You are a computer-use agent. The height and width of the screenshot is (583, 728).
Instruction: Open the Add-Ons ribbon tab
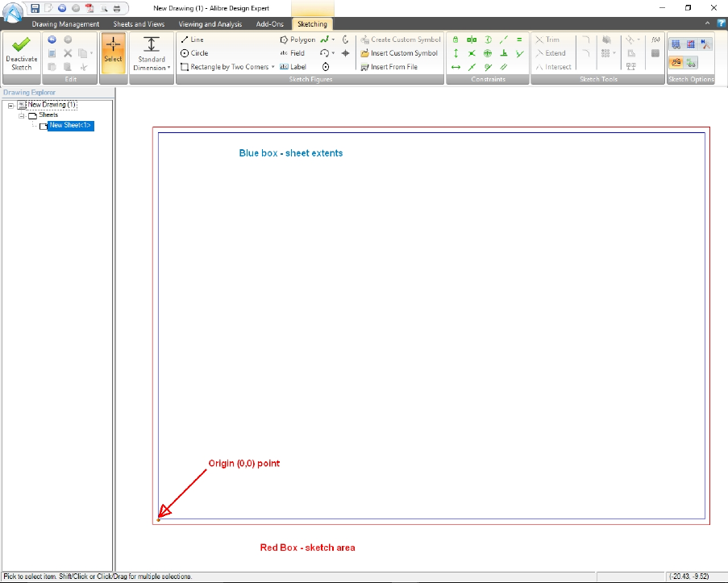268,23
